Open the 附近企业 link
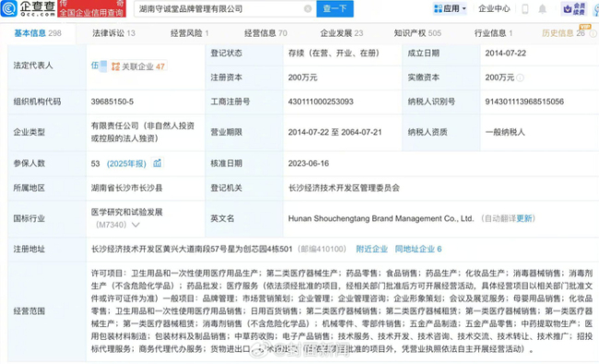The image size is (599, 364). coord(371,249)
